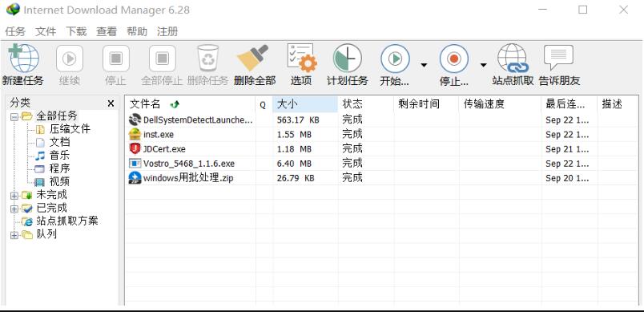Click the 停止 queue record icon

(x=454, y=59)
